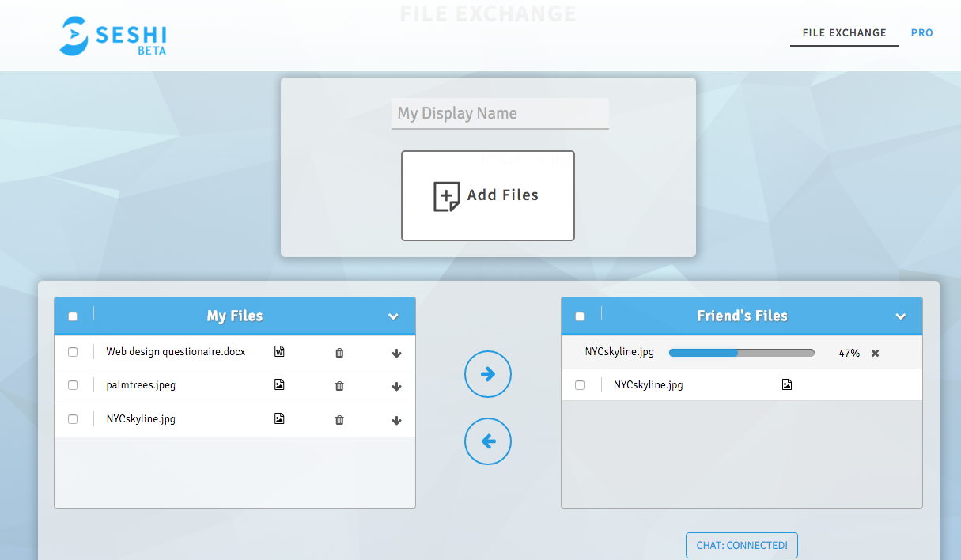Collapse the My Files panel chevron
The image size is (961, 560).
[393, 316]
